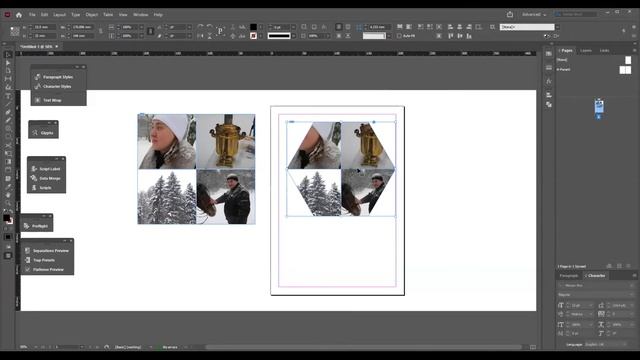Open Separations Preview panel

(47, 251)
